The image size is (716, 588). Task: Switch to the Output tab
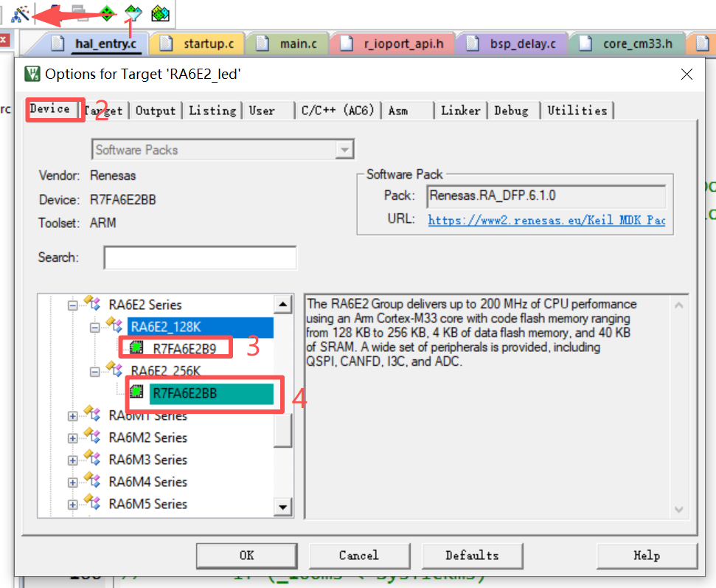156,111
